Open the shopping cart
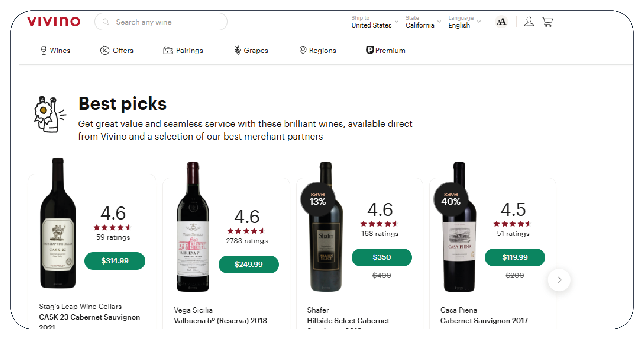This screenshot has height=340, width=644. 547,22
